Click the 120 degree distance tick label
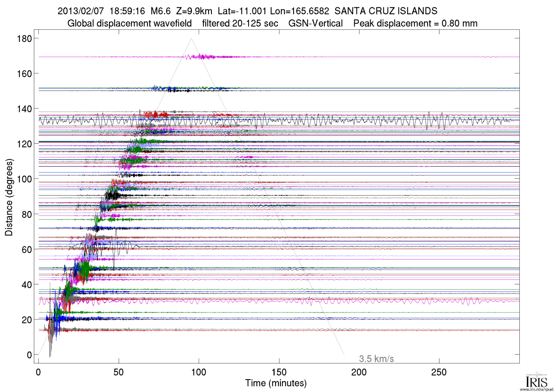The image size is (556, 392). (x=24, y=144)
